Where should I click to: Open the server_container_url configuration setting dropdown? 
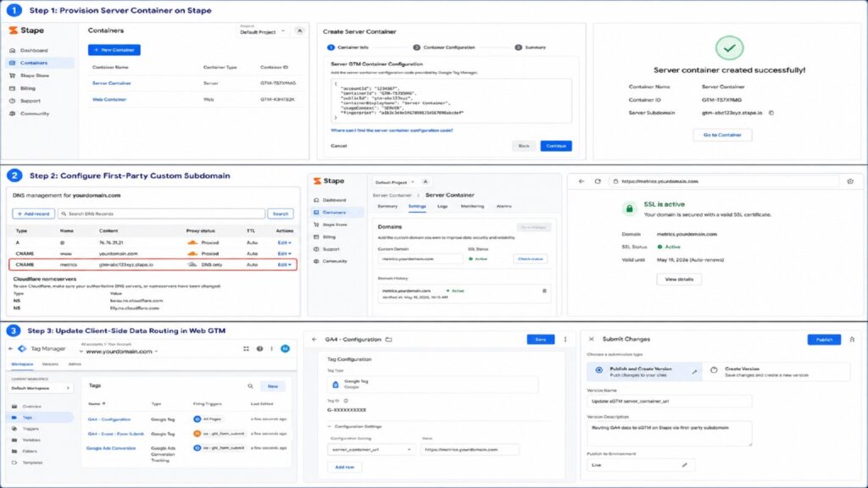coord(370,450)
